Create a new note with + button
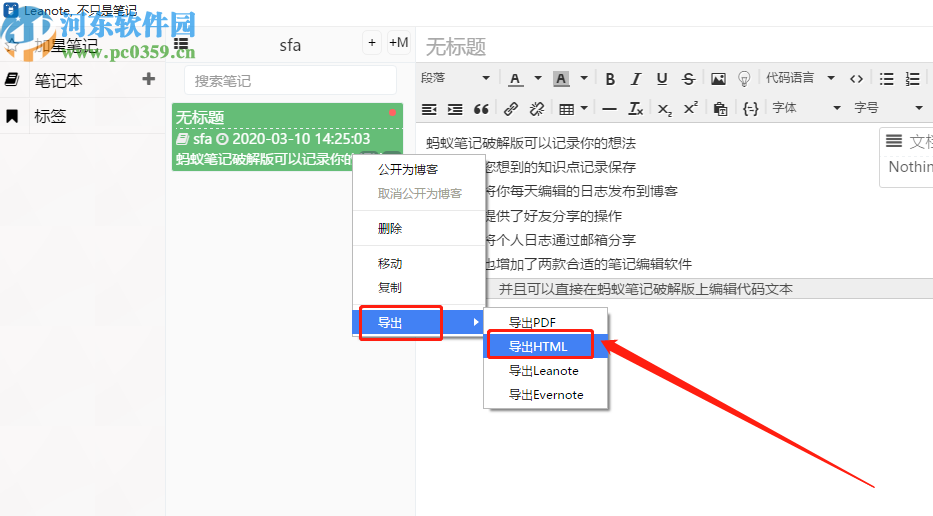Screen dimensions: 933x516 (372, 43)
